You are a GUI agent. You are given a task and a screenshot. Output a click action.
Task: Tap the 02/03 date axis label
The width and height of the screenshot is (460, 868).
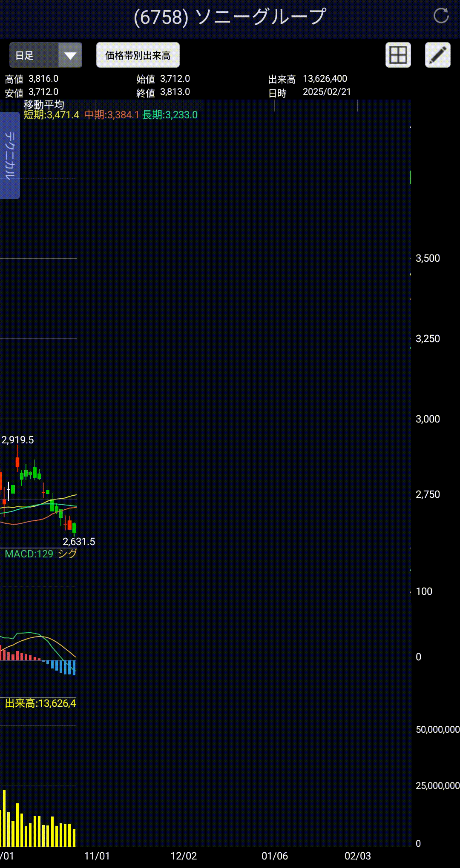[x=358, y=856]
